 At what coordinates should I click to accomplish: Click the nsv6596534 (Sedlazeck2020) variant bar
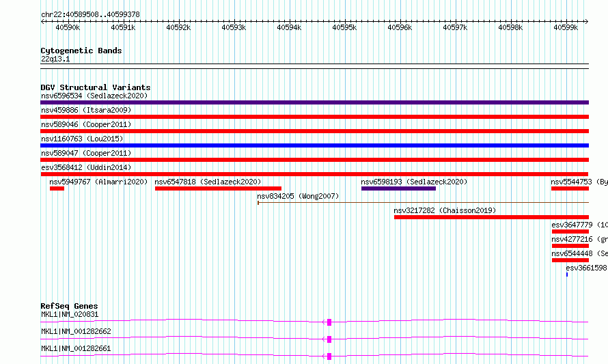tap(314, 102)
